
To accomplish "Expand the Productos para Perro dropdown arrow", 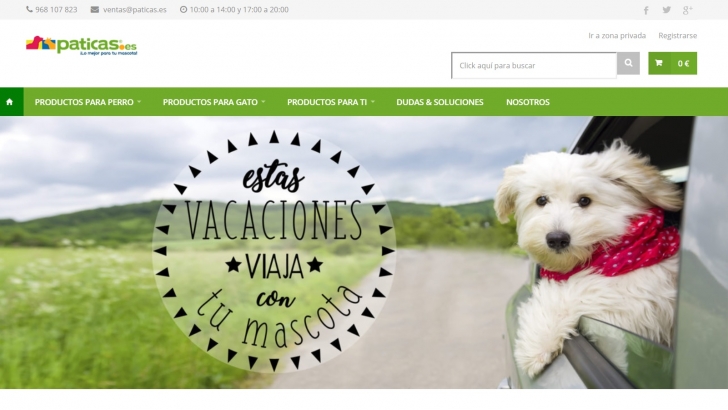I will tap(139, 102).
